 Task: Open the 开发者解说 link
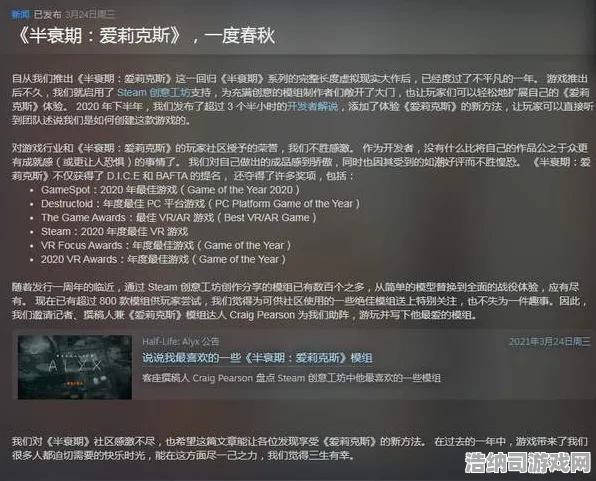(312, 106)
